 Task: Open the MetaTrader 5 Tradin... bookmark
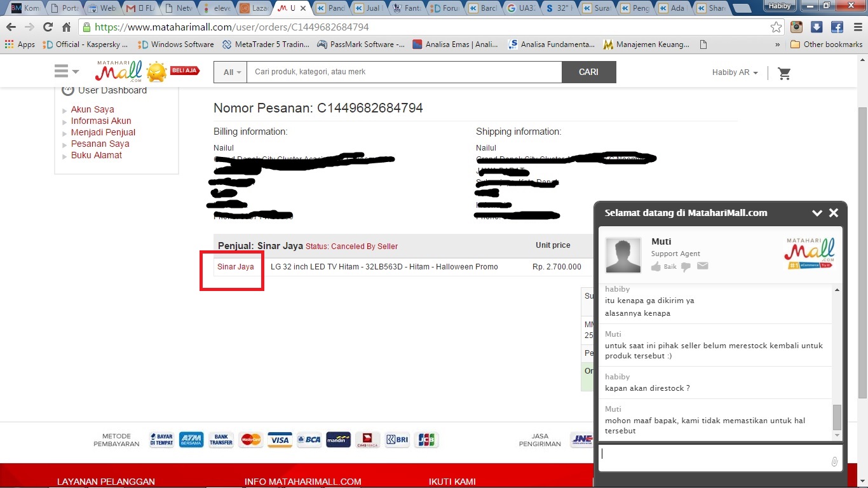tap(266, 44)
